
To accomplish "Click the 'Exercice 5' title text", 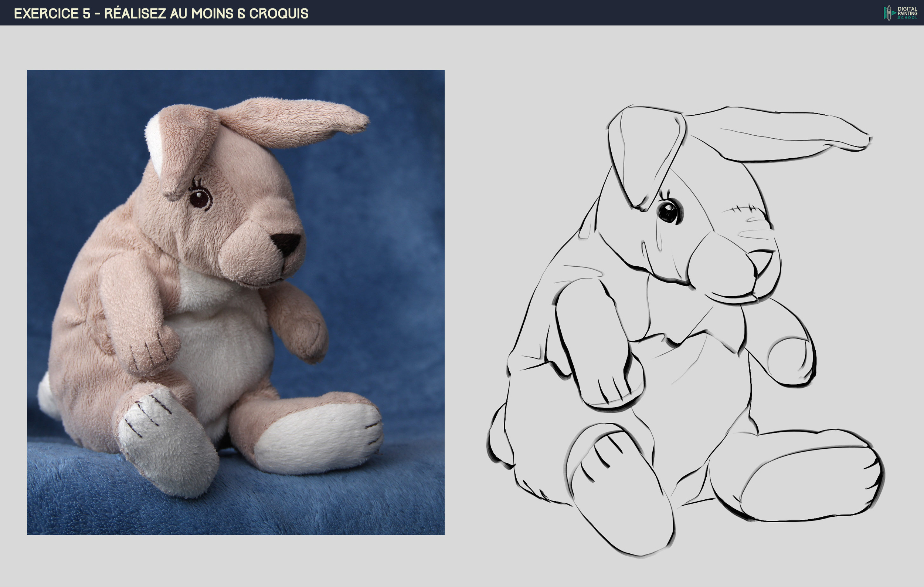I will click(x=52, y=13).
